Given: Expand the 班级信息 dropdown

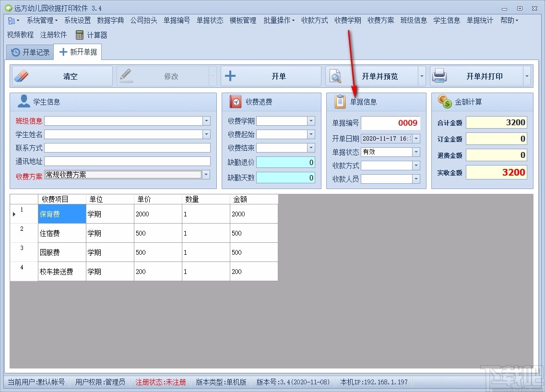Looking at the screenshot, I should pyautogui.click(x=206, y=121).
